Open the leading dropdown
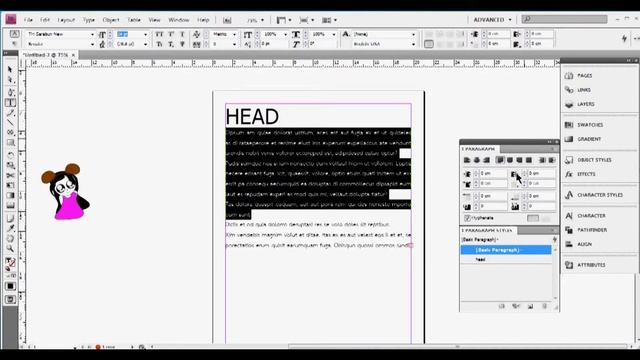 click(145, 44)
